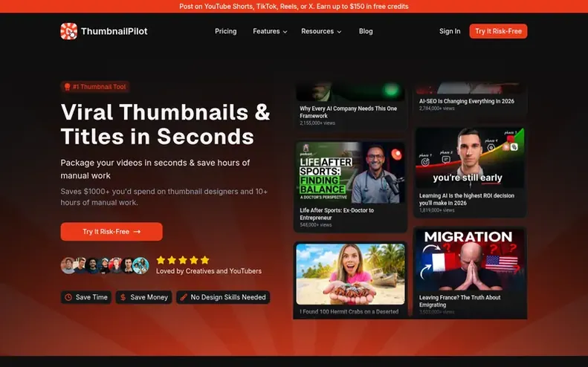
Task: Open the Life After Sports thumbnail
Action: click(350, 173)
